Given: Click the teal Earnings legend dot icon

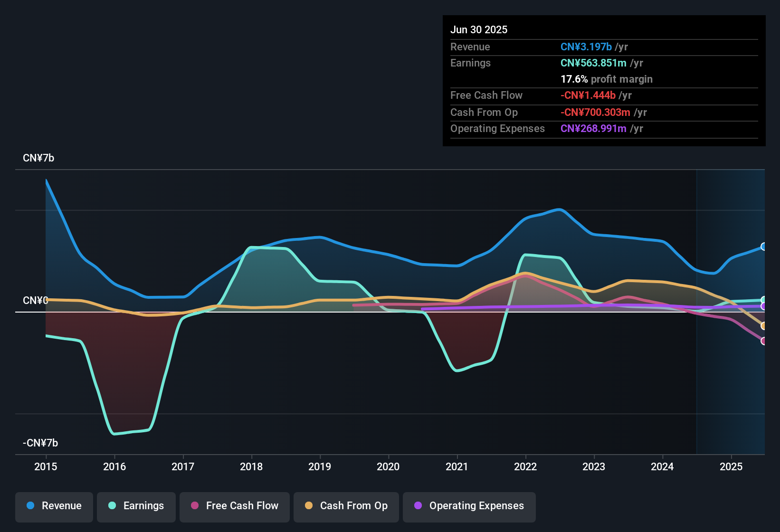Looking at the screenshot, I should (112, 506).
